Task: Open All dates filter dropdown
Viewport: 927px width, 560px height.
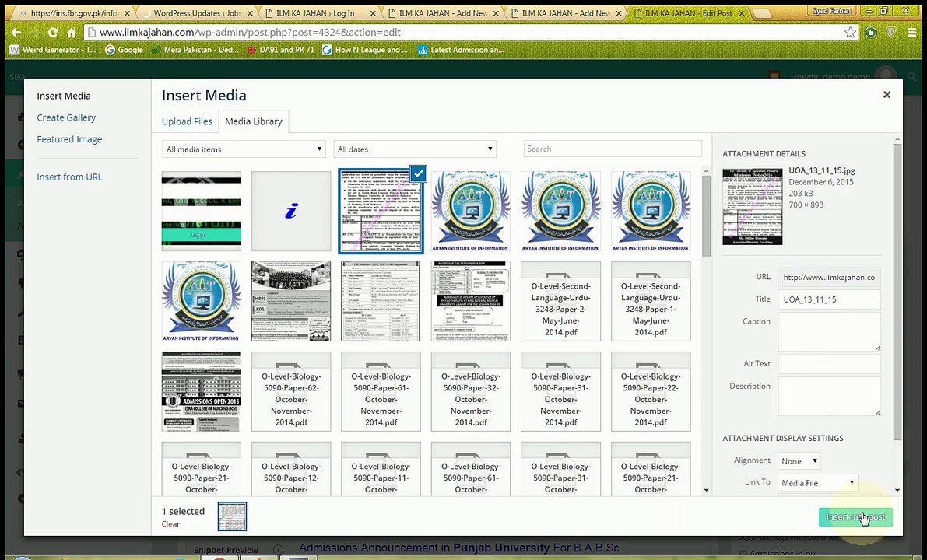Action: pos(414,149)
